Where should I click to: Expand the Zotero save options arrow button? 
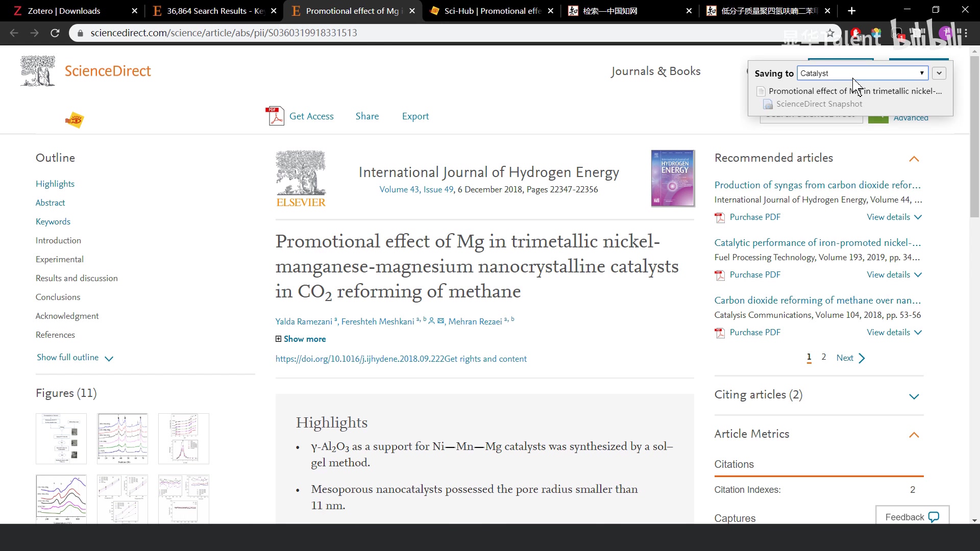pyautogui.click(x=939, y=73)
